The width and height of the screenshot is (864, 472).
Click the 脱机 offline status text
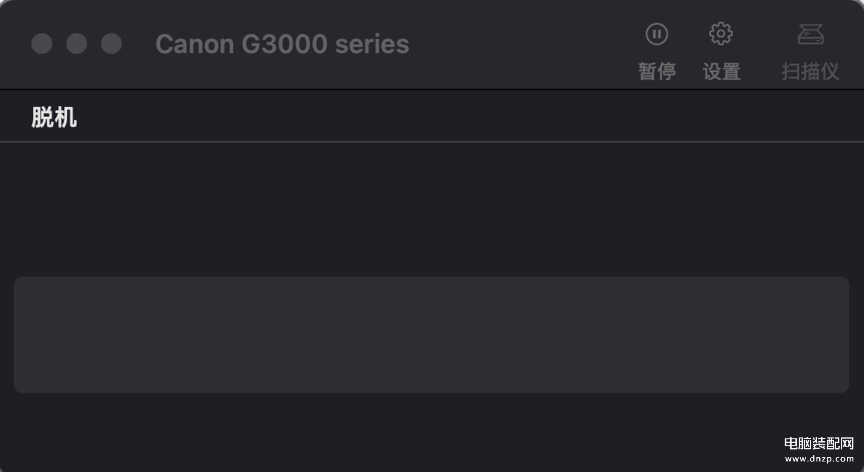pyautogui.click(x=54, y=118)
